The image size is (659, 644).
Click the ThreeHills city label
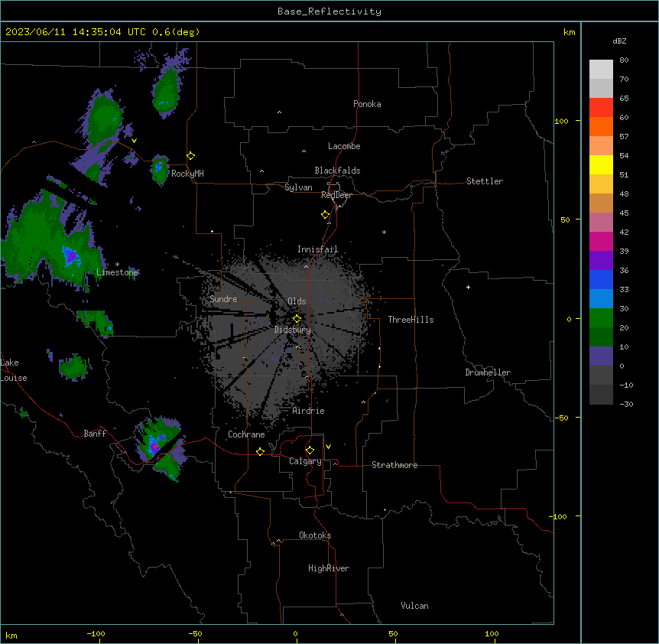(x=411, y=320)
